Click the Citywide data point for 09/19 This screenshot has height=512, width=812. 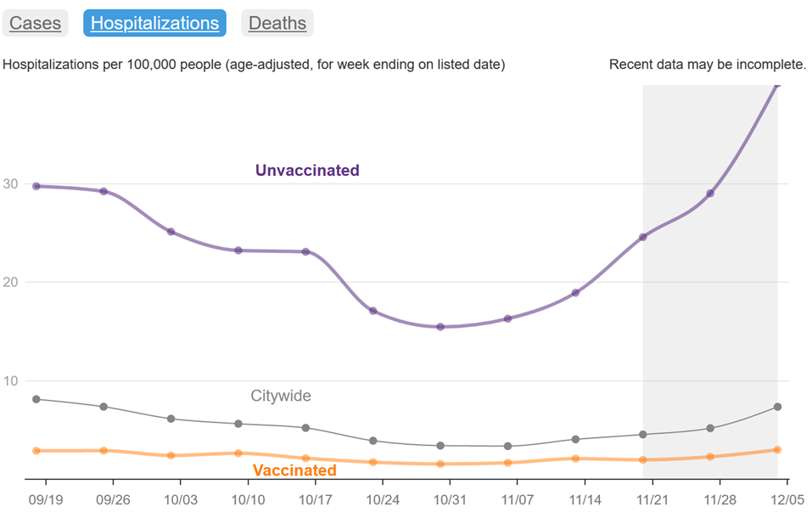pyautogui.click(x=36, y=399)
